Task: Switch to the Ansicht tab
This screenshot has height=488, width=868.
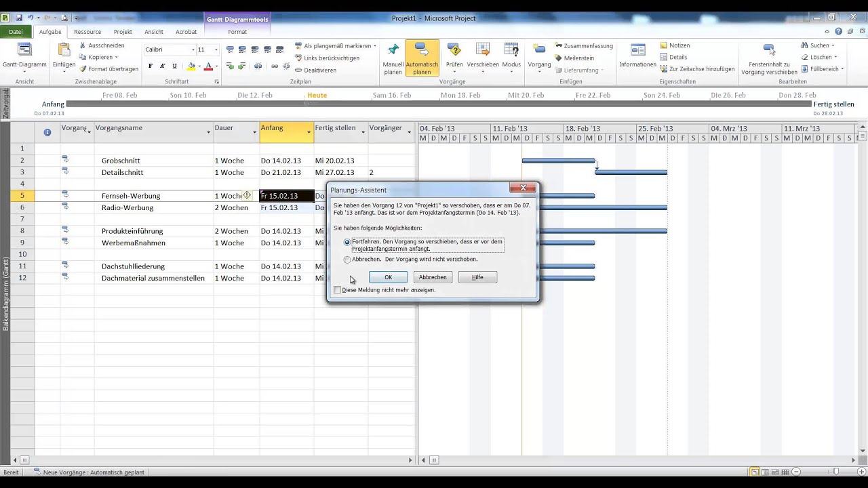Action: click(x=154, y=32)
